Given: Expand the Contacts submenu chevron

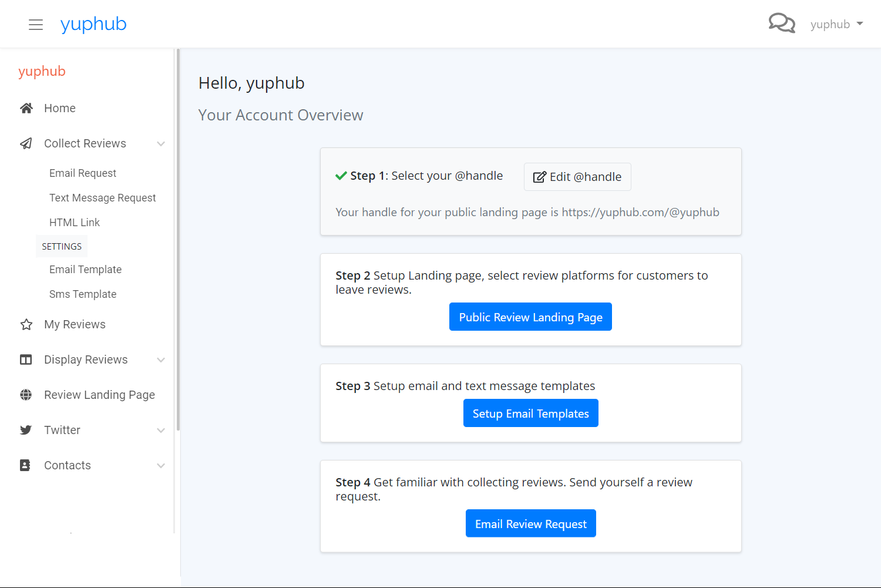Looking at the screenshot, I should 161,466.
